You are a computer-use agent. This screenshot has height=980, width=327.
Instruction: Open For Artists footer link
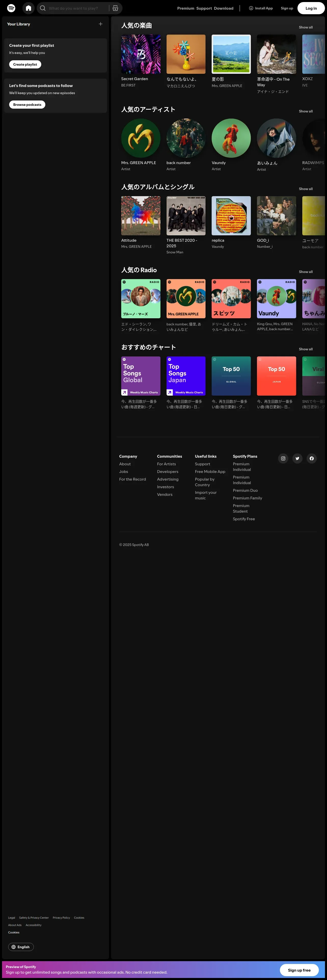[x=167, y=464]
